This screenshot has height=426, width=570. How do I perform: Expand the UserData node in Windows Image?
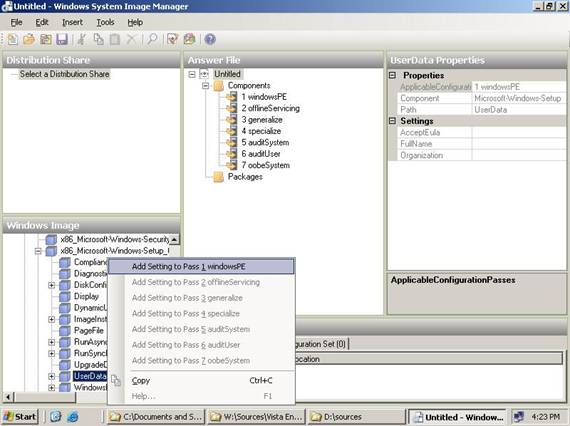click(x=51, y=376)
